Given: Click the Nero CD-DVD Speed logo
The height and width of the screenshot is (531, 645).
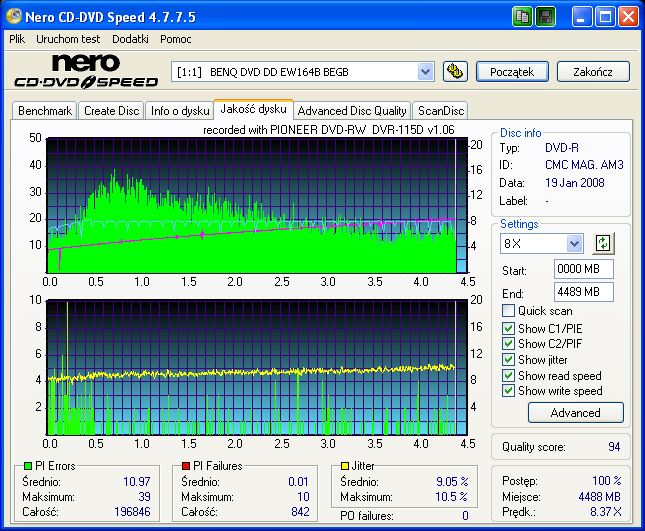Looking at the screenshot, I should pos(86,71).
